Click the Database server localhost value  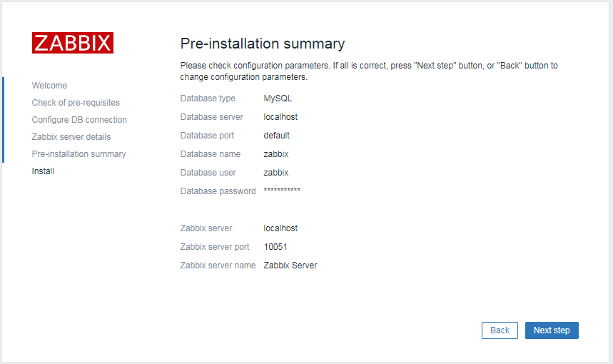pos(280,117)
